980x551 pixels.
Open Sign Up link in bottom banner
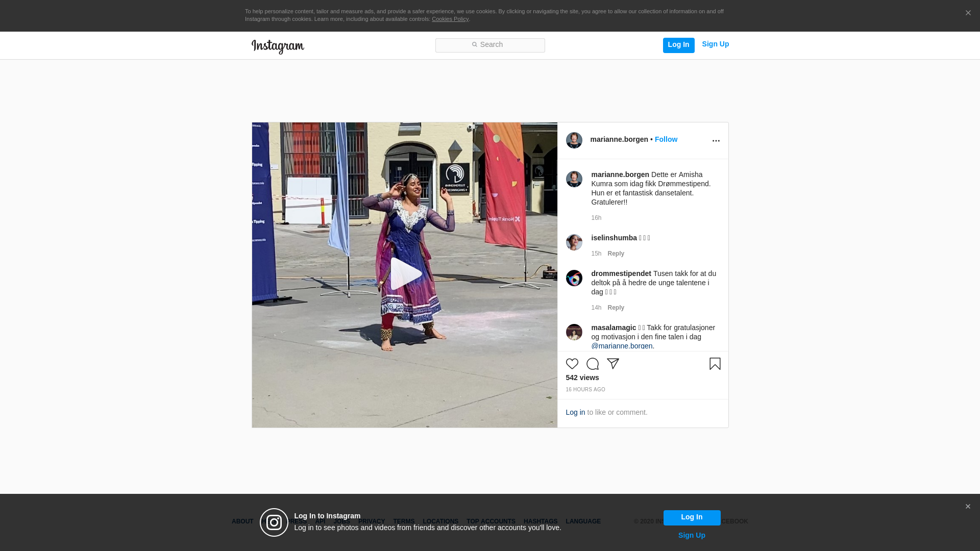tap(692, 536)
